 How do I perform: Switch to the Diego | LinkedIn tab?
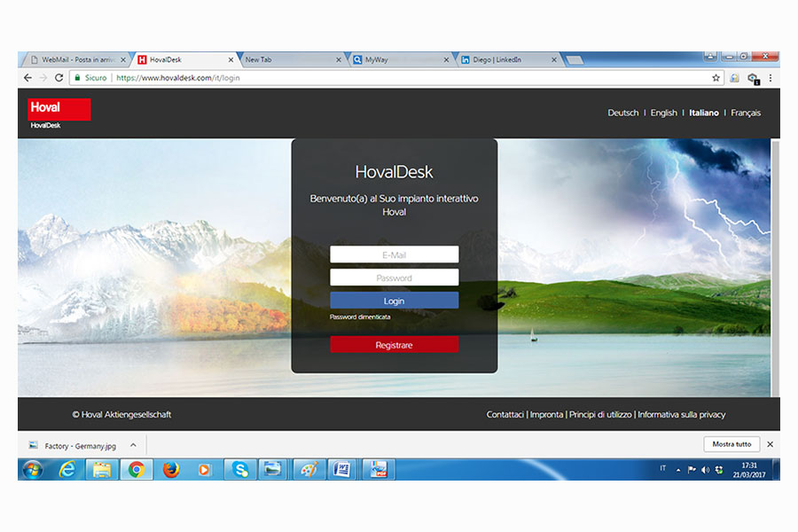(507, 59)
